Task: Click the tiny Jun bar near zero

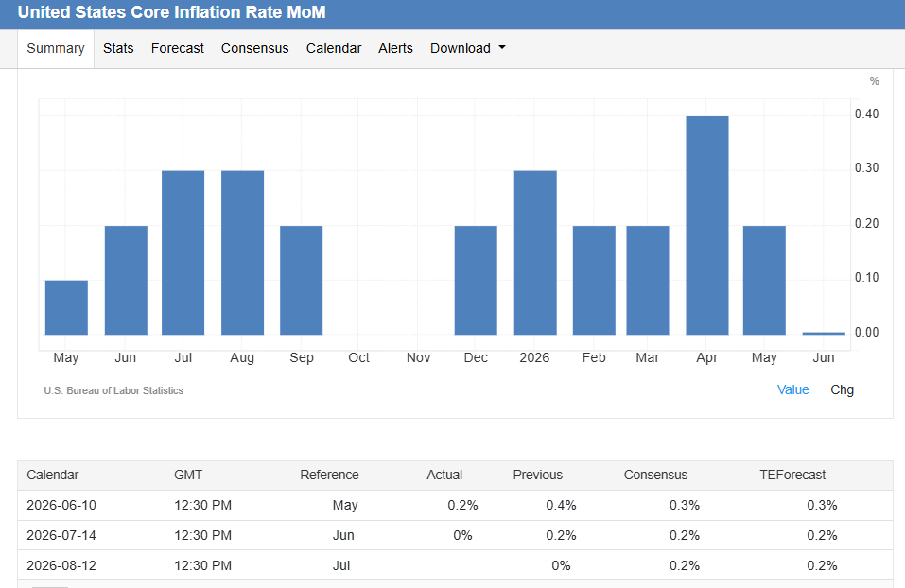Action: point(824,334)
